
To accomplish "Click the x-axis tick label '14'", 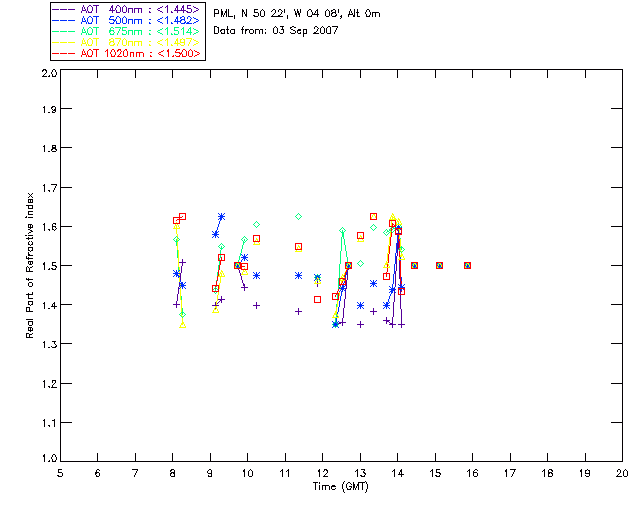I will pos(398,473).
